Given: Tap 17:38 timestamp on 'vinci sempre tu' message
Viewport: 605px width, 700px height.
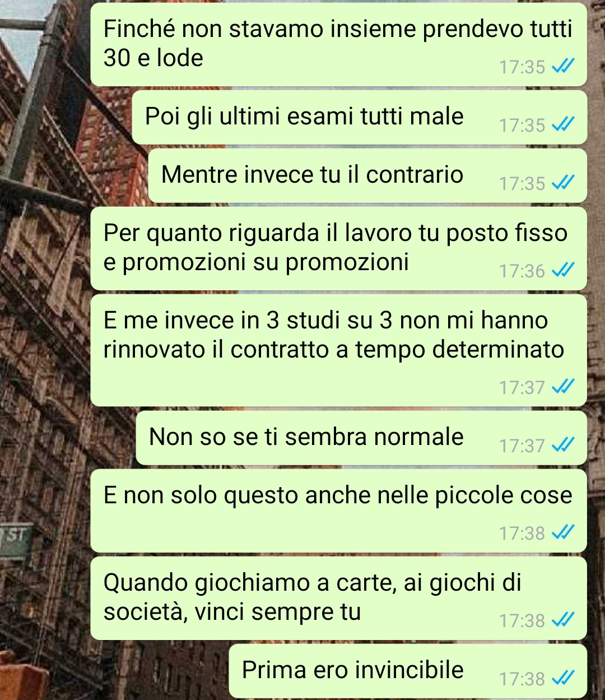Looking at the screenshot, I should click(522, 621).
